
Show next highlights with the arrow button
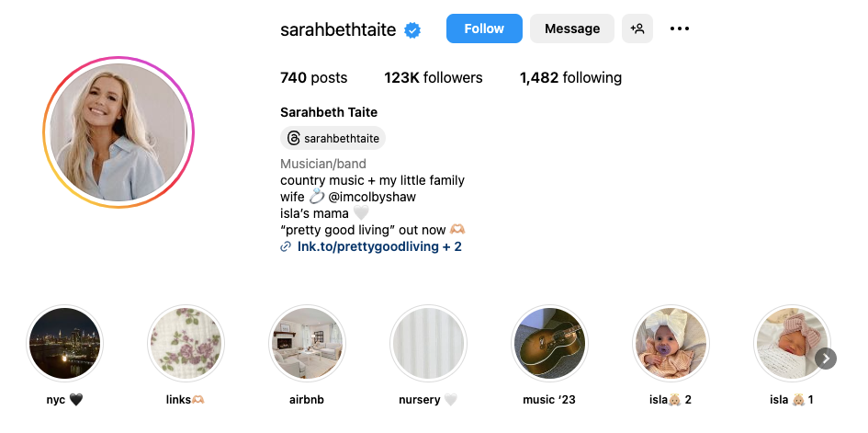click(x=826, y=359)
